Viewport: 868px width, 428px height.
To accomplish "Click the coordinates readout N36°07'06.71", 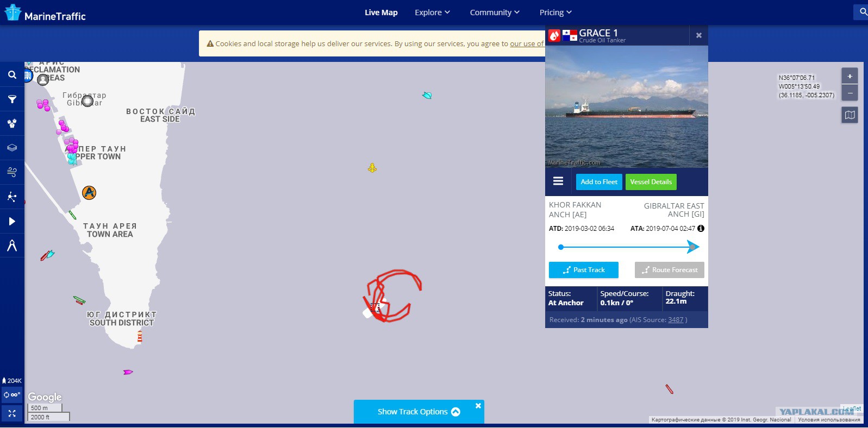I will pos(797,78).
